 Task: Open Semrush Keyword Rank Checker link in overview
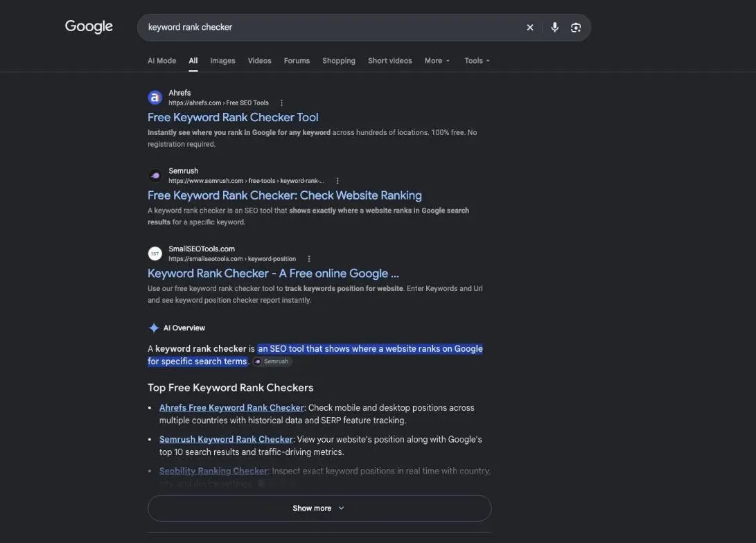(x=226, y=440)
